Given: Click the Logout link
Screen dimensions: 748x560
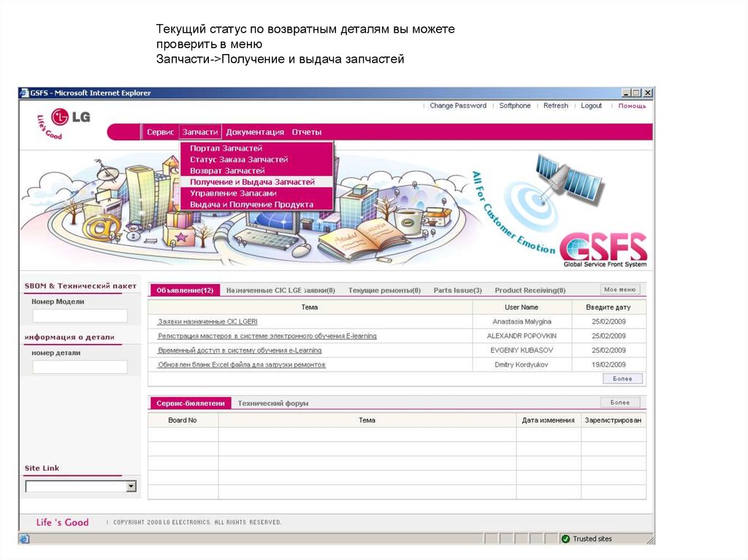Looking at the screenshot, I should (x=591, y=106).
